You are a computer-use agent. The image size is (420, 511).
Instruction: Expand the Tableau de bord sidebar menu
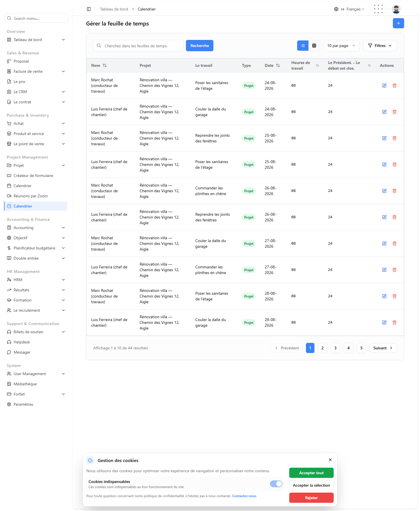36,40
